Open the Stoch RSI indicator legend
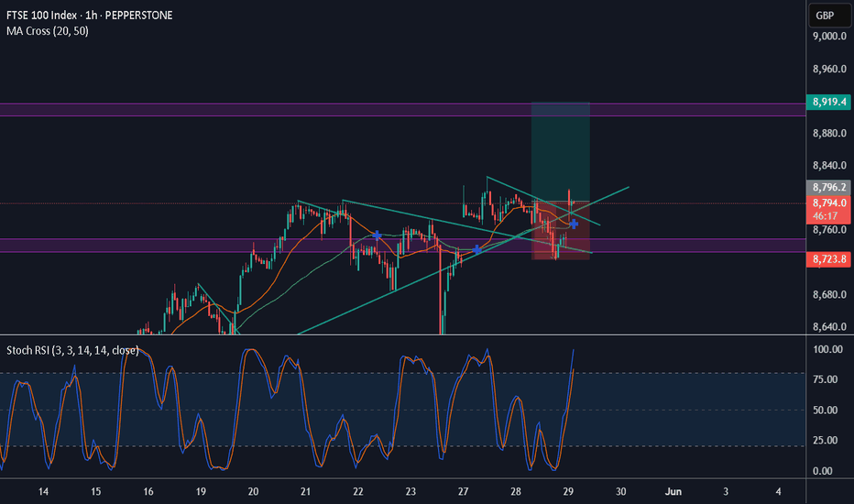The width and height of the screenshot is (854, 504). point(72,350)
